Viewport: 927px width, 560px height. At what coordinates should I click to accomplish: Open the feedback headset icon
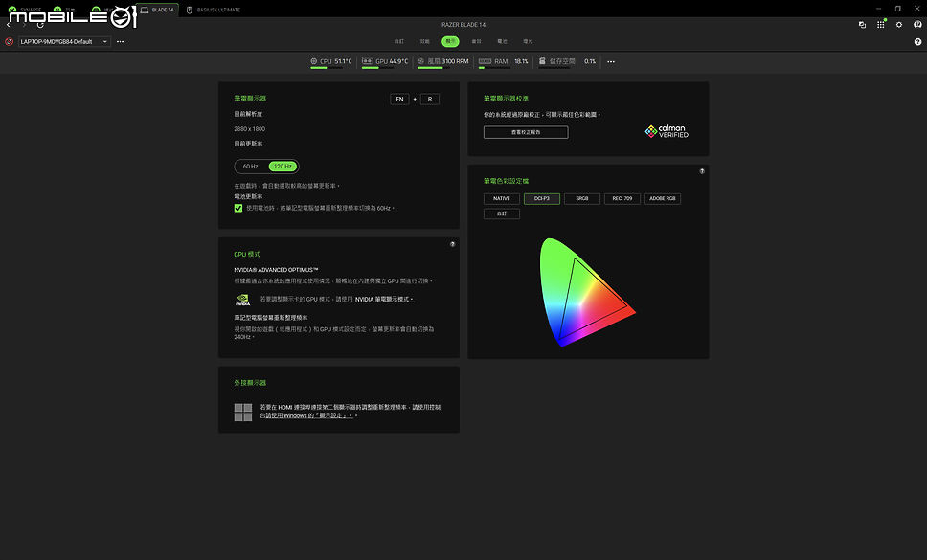pos(917,25)
